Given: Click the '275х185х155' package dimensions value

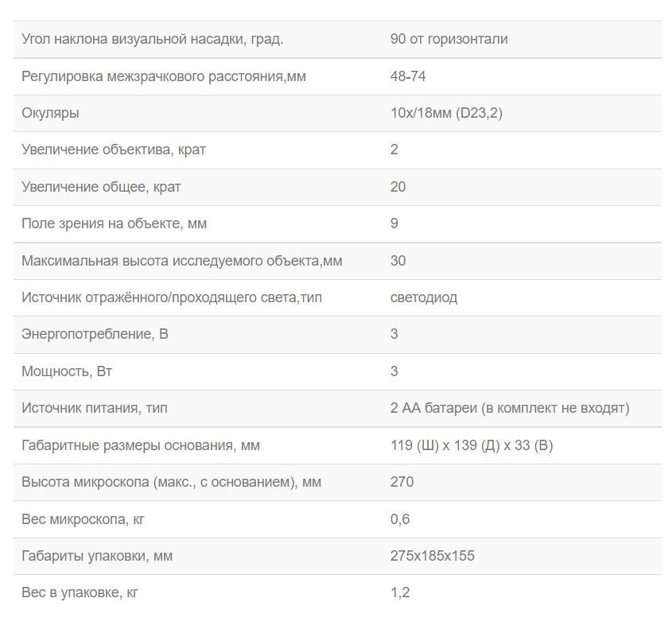Looking at the screenshot, I should tap(433, 556).
